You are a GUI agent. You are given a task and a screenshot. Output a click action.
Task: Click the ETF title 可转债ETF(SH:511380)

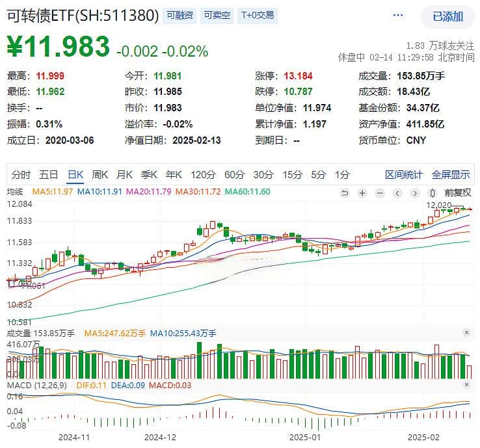(83, 16)
